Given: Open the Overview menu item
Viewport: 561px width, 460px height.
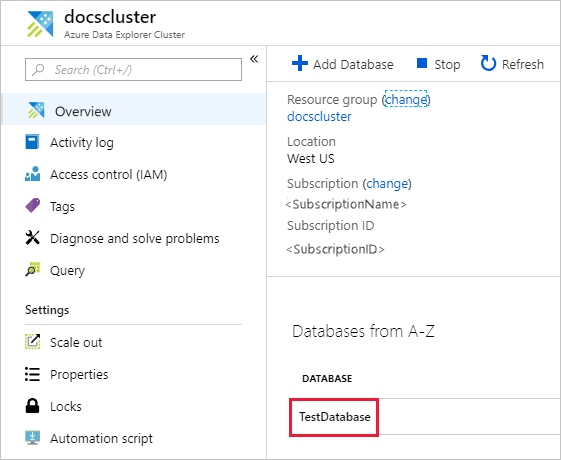Looking at the screenshot, I should [134, 109].
